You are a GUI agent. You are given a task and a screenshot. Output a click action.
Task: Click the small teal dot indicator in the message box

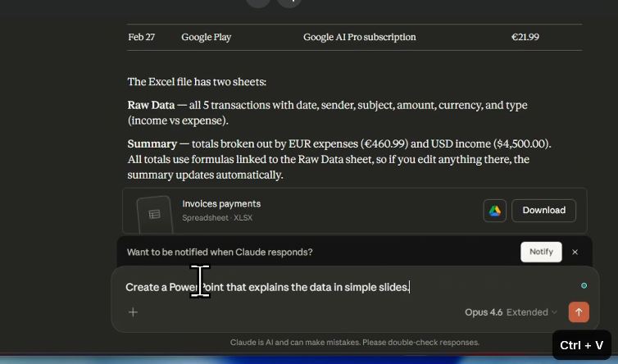click(x=584, y=286)
